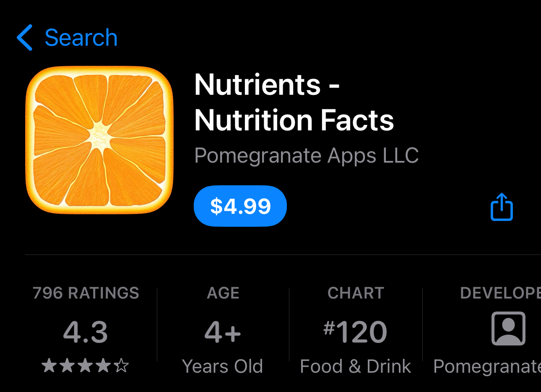Buy the app for $4.99
This screenshot has height=392, width=541.
(240, 206)
